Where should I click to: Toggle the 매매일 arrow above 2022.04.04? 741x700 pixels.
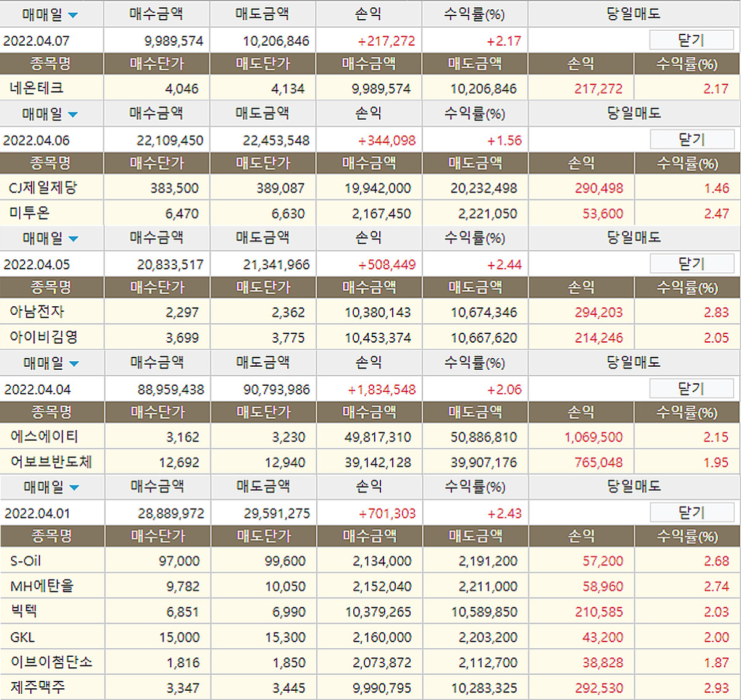click(74, 364)
